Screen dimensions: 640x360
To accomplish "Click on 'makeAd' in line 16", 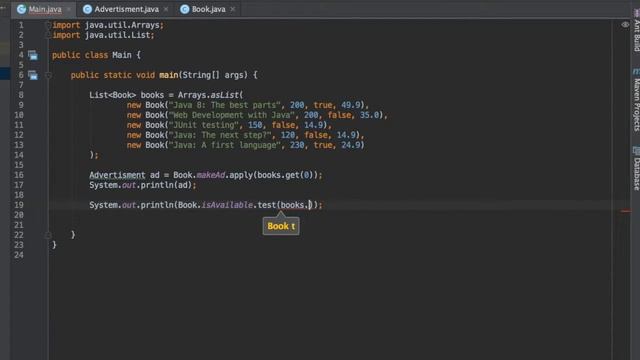I will tap(211, 175).
